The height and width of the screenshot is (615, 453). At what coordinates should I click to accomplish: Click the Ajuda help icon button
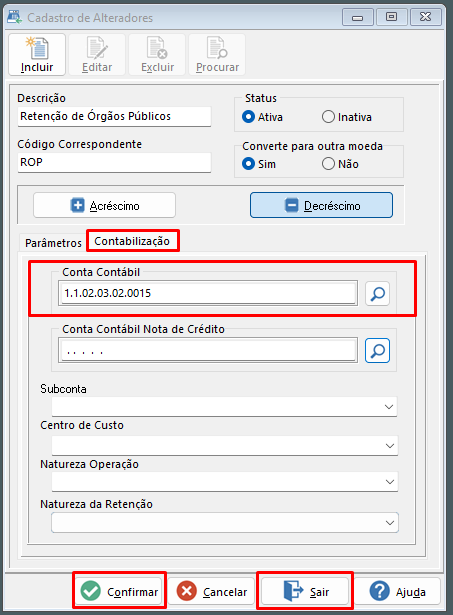(x=397, y=591)
